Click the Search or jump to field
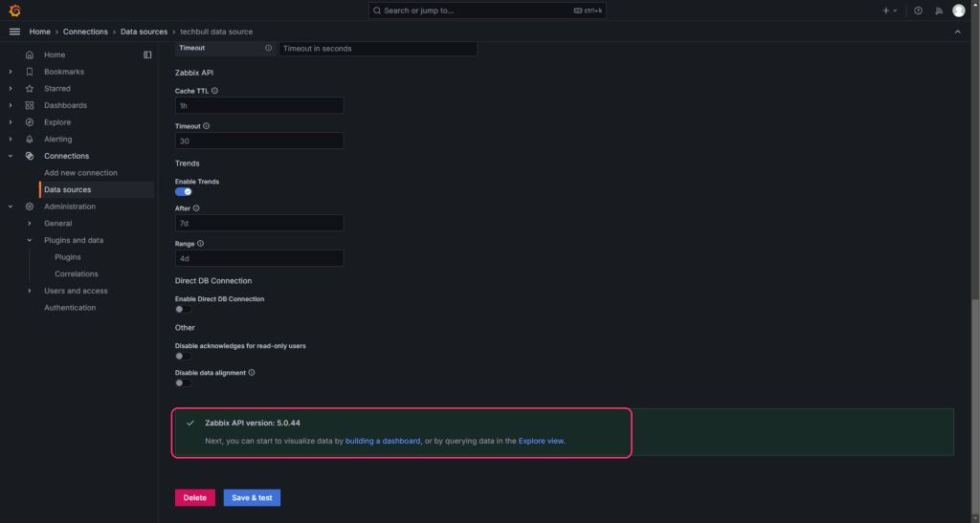This screenshot has width=980, height=523. (x=488, y=11)
